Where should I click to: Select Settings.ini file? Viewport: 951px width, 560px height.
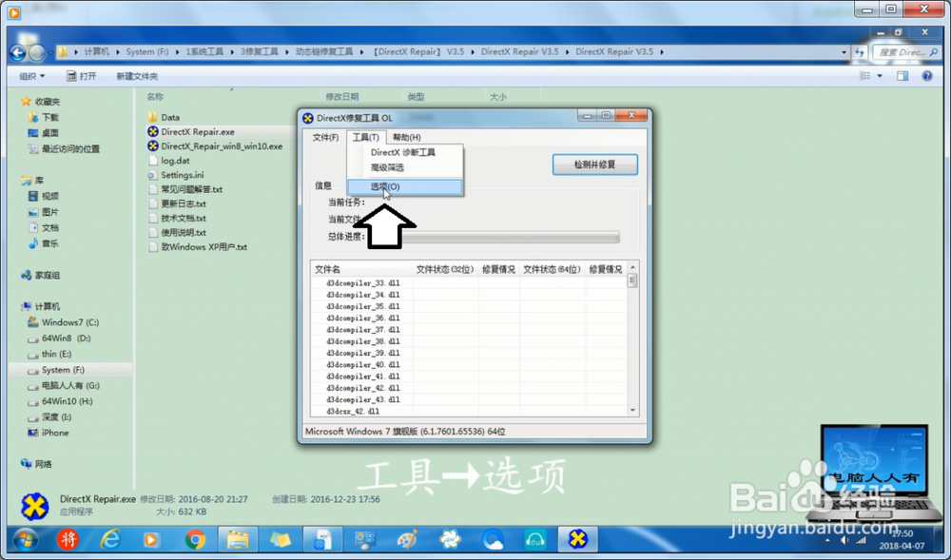pyautogui.click(x=176, y=175)
